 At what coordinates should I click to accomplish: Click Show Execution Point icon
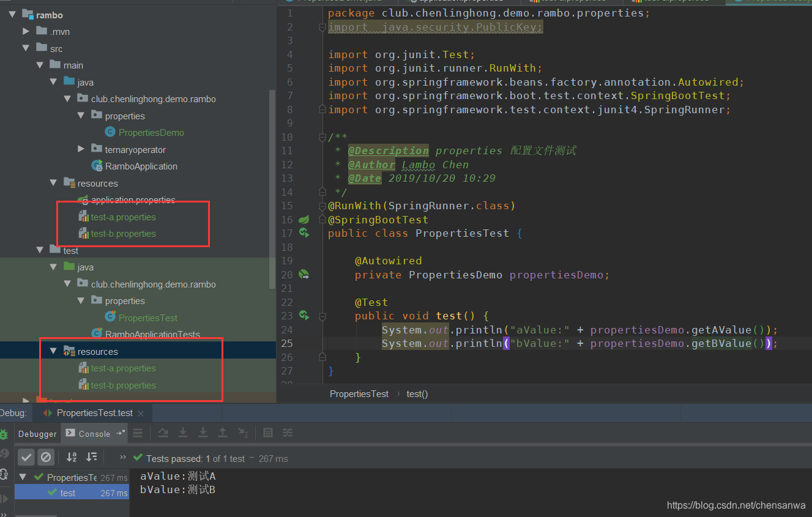tap(138, 433)
